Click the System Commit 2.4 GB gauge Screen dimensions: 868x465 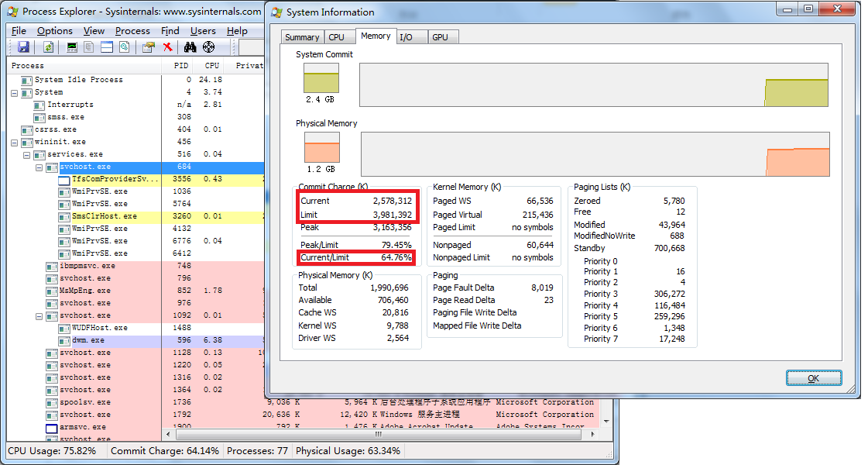(x=321, y=78)
